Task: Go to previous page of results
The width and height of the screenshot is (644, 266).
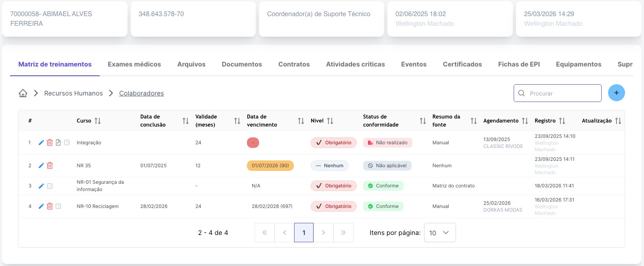Action: tap(284, 233)
